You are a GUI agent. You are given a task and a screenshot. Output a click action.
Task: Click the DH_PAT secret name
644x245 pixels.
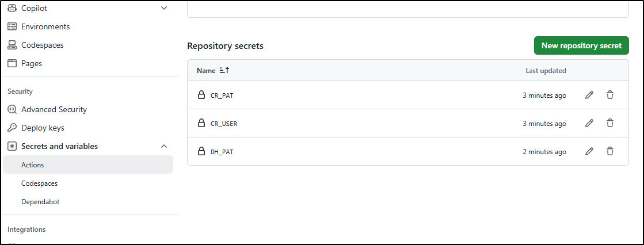[x=222, y=152]
